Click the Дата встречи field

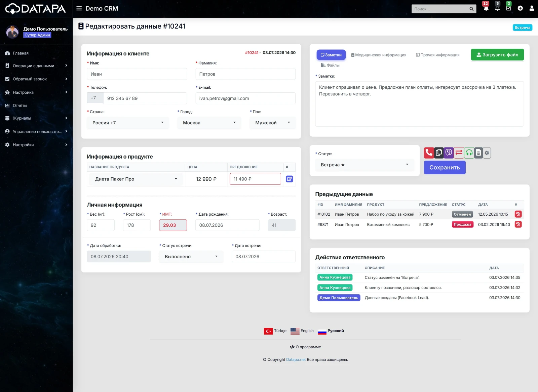click(264, 257)
